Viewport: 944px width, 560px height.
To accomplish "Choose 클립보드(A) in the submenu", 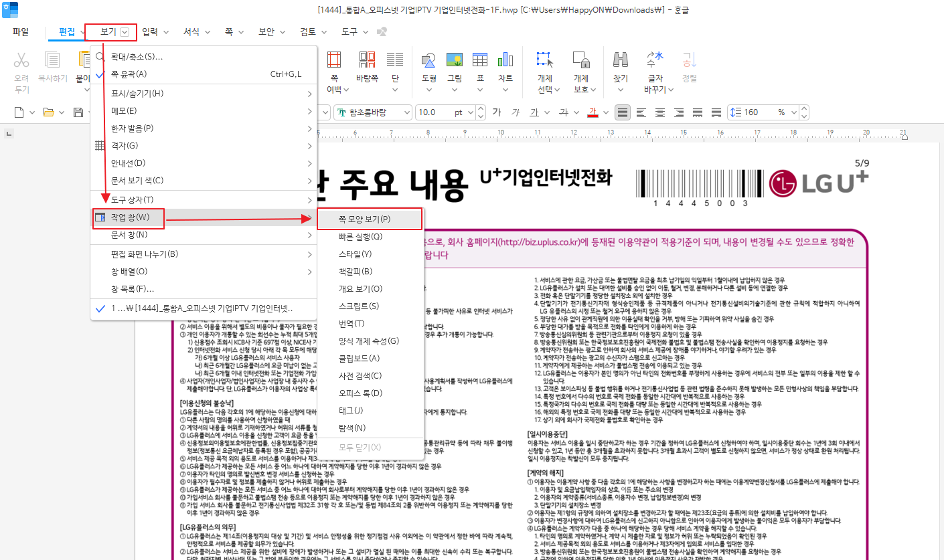I will coord(370,358).
